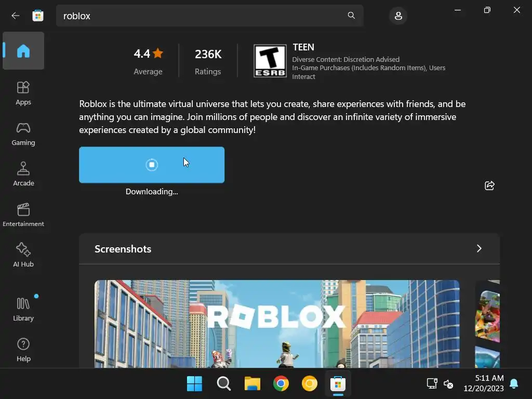532x399 pixels.
Task: Click the search magnifier icon
Action: click(x=351, y=15)
